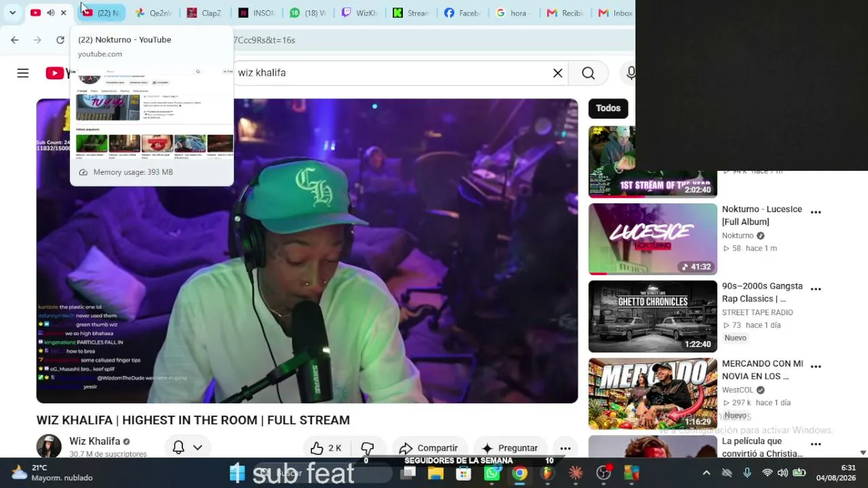Screen dimensions: 868x488
Task: Open Microsoft Store from the taskbar
Action: (464, 473)
